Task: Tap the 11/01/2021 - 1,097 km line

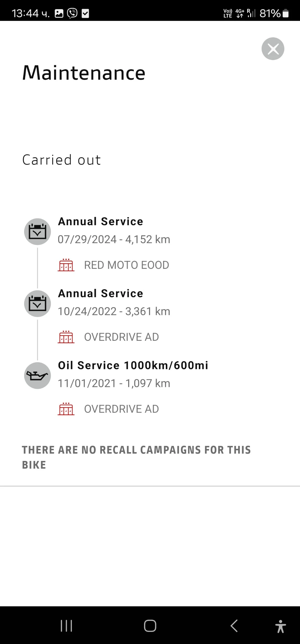Action: [x=114, y=383]
